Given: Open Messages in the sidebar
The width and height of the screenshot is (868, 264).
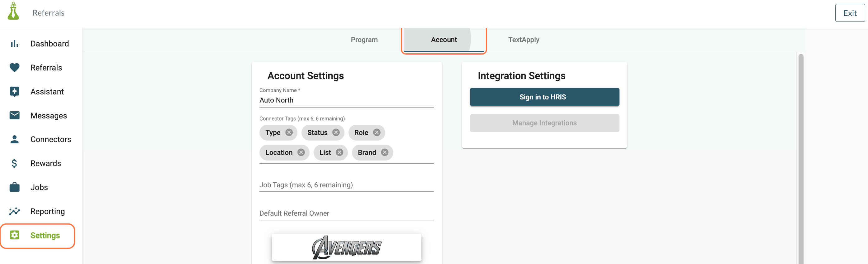Looking at the screenshot, I should 41,116.
